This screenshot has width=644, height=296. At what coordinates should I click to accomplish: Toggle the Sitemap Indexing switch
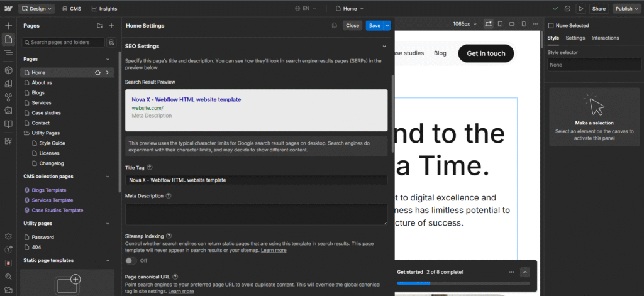pos(131,261)
